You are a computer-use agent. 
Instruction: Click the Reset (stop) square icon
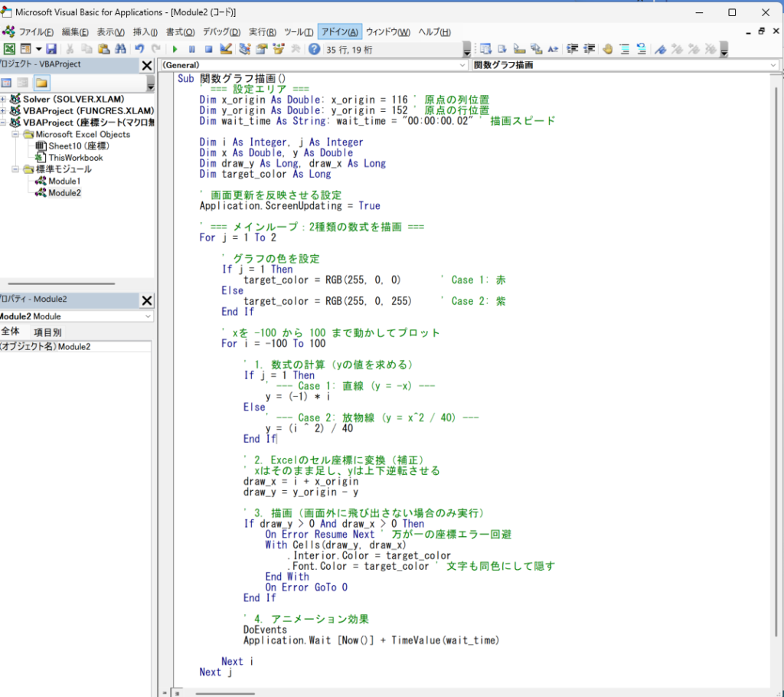[208, 49]
